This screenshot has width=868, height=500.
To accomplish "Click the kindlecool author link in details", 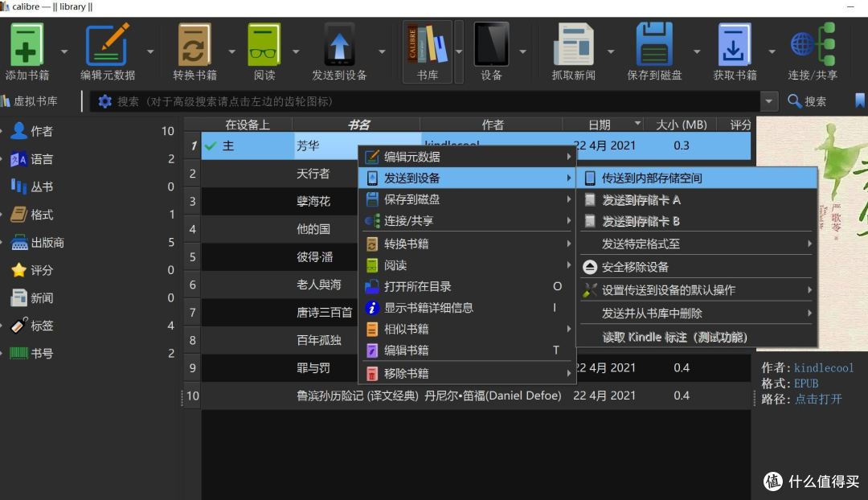I will (824, 367).
